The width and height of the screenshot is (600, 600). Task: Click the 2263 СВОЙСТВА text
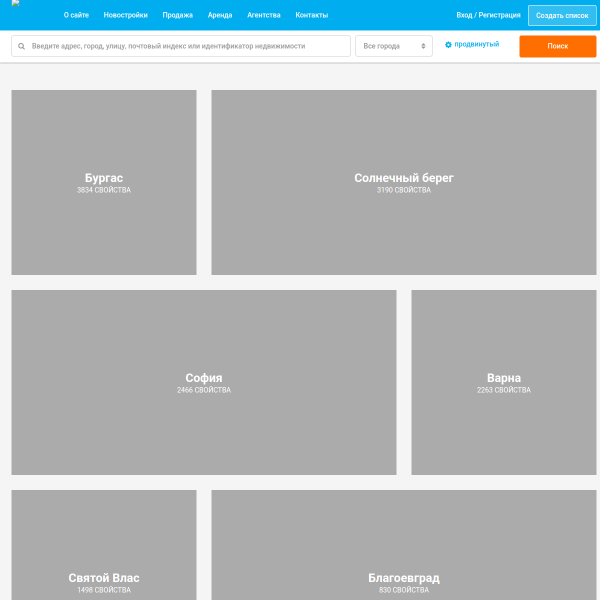tap(504, 390)
